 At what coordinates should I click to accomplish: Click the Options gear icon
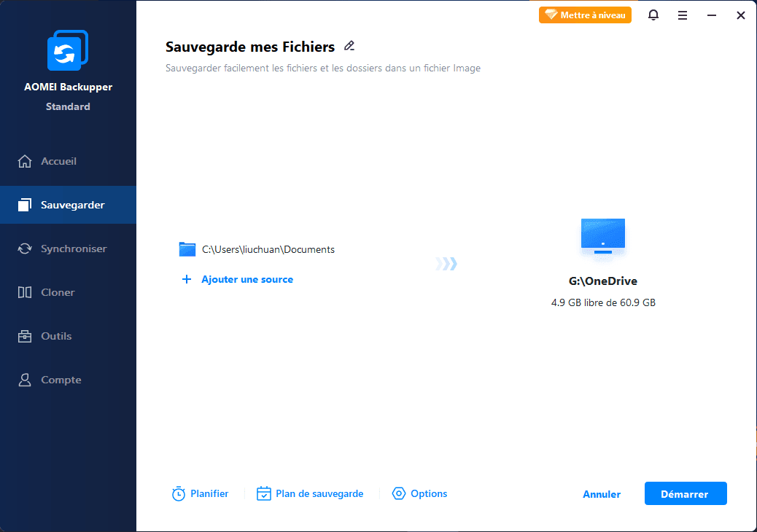399,493
